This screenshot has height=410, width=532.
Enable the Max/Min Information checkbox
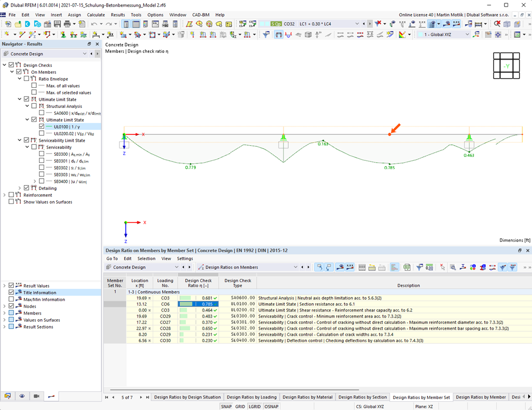click(x=11, y=299)
